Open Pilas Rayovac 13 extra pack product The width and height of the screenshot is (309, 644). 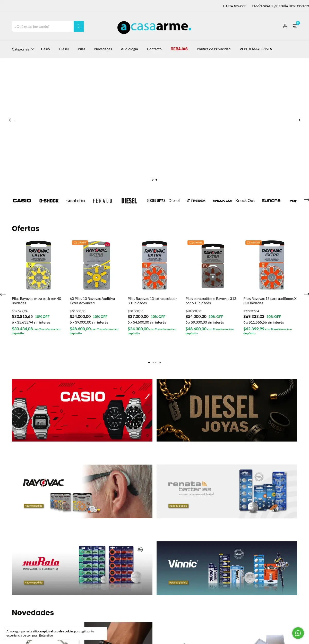coord(152,301)
